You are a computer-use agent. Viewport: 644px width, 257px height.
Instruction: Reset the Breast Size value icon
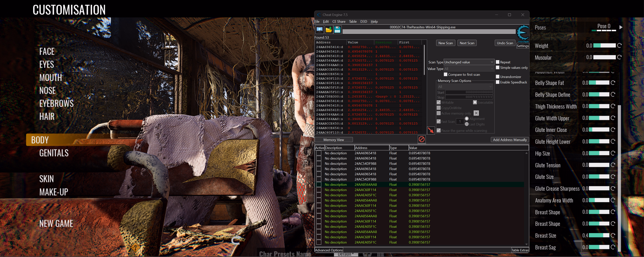tap(613, 235)
